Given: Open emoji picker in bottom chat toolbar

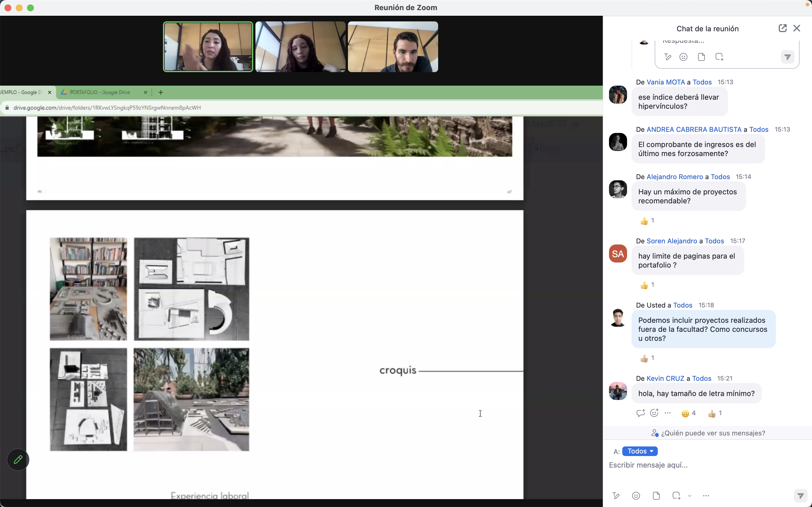Looking at the screenshot, I should (636, 496).
